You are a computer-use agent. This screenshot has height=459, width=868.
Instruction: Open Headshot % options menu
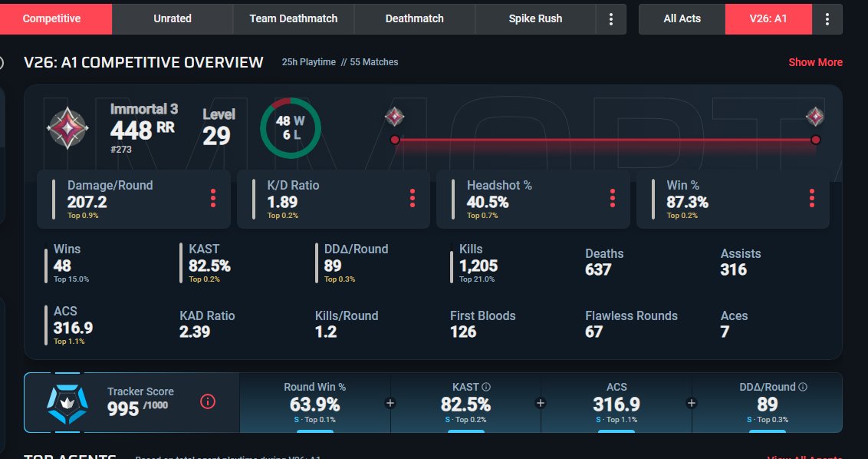(612, 199)
